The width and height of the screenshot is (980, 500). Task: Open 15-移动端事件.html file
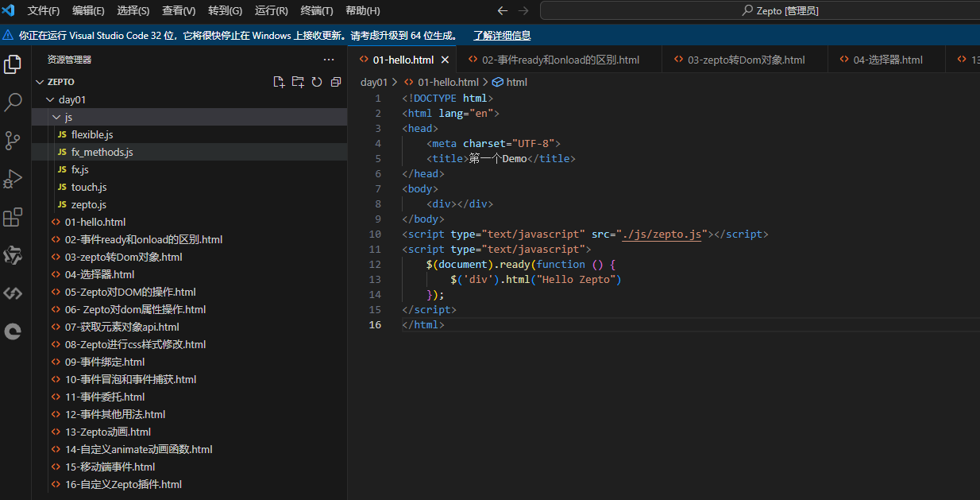189,467
